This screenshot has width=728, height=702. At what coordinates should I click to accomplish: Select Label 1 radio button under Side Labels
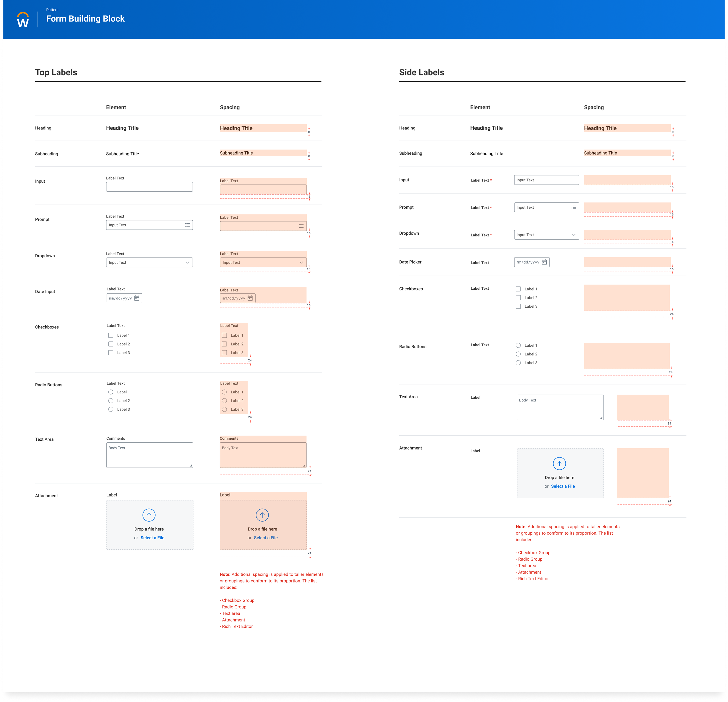coord(518,345)
